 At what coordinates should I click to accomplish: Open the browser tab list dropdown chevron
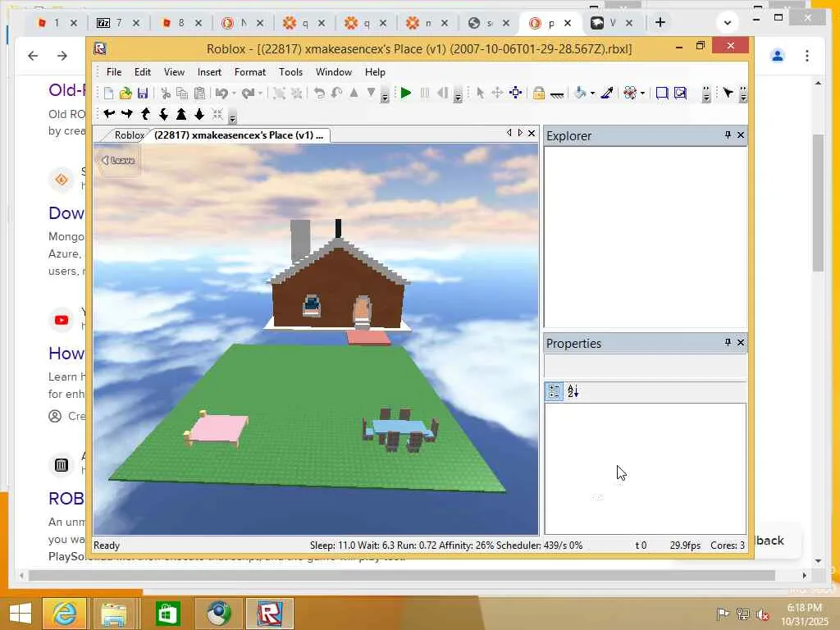[728, 22]
